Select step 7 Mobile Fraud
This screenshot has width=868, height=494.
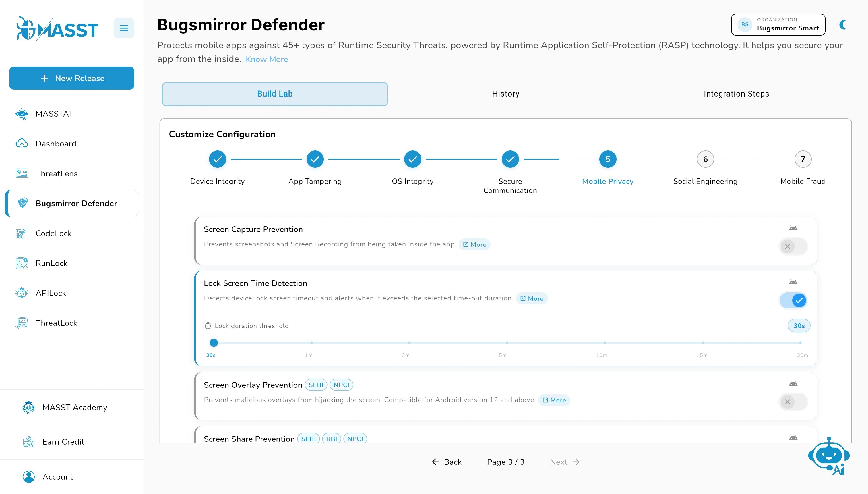coord(803,159)
